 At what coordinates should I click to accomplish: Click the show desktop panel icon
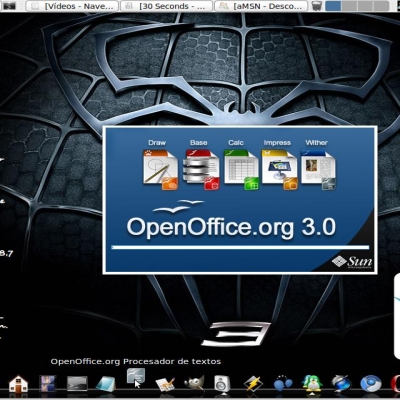tap(10, 6)
